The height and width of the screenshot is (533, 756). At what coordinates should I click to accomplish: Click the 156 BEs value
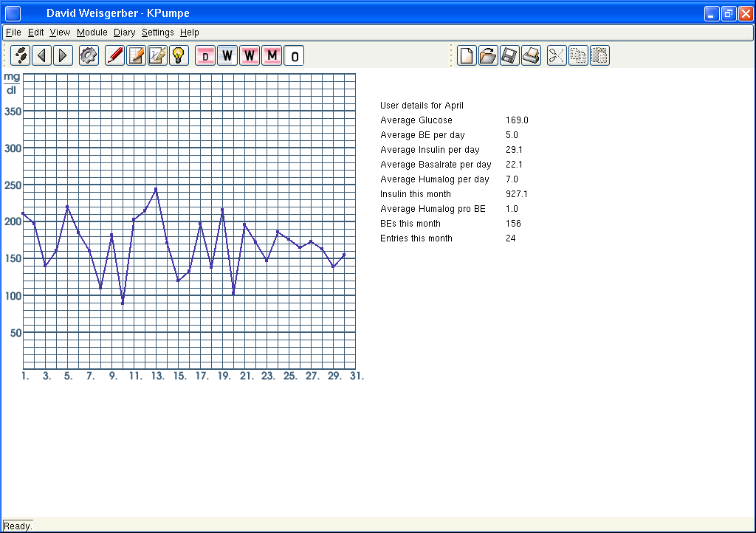pos(514,224)
